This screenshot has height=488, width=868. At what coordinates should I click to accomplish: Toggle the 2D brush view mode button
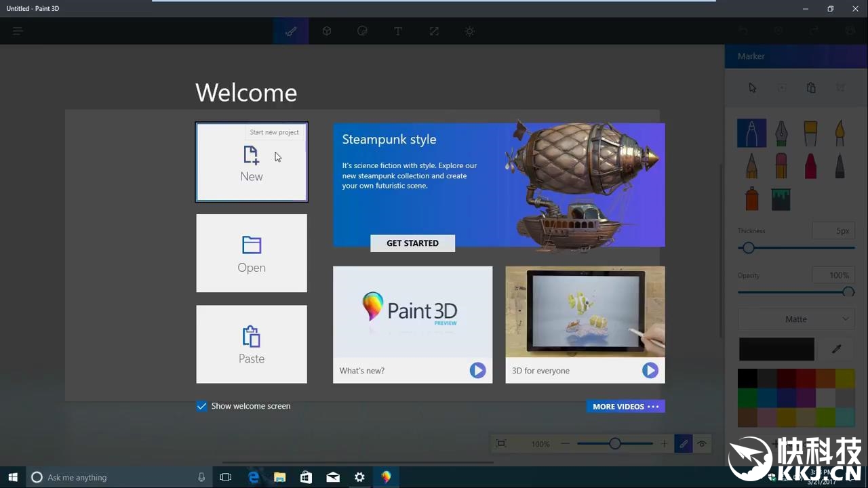tap(684, 444)
